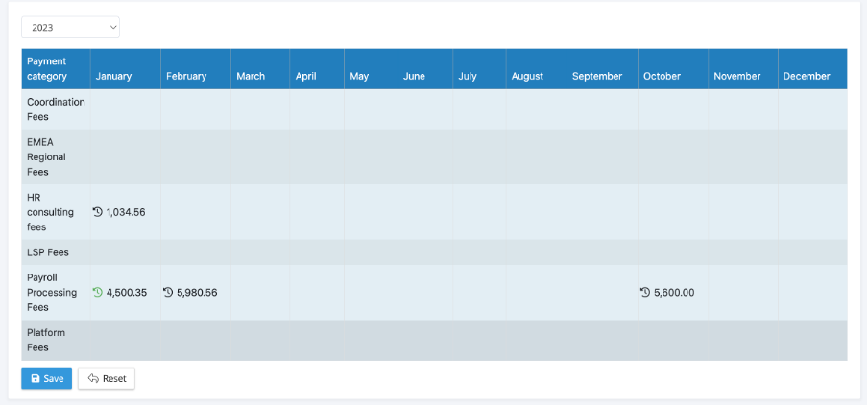Viewport: 868px width, 405px height.
Task: Click the LSP Fees January cell
Action: (126, 252)
